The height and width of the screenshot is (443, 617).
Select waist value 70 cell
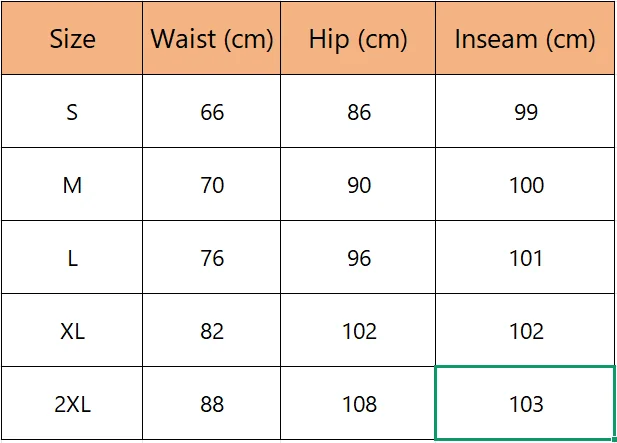(x=212, y=185)
